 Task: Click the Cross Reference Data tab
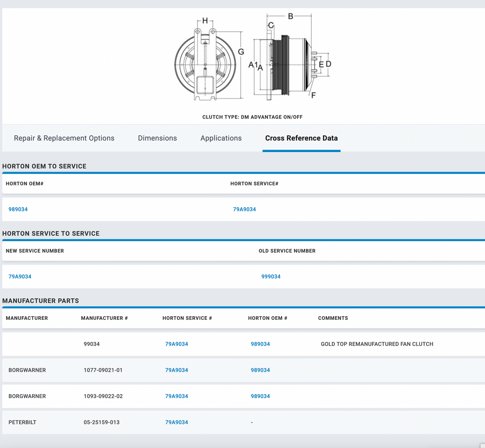(x=301, y=138)
